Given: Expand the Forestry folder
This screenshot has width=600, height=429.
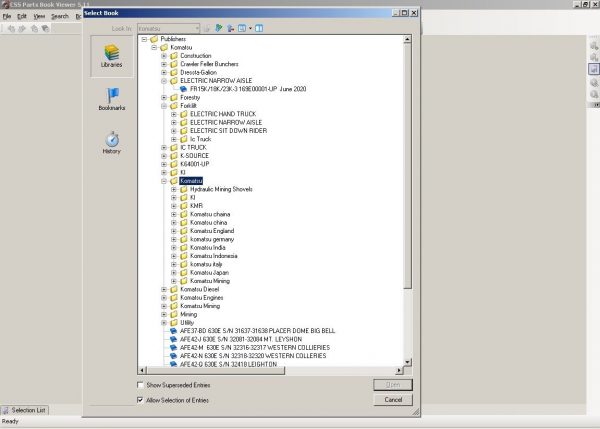Looking at the screenshot, I should point(164,98).
